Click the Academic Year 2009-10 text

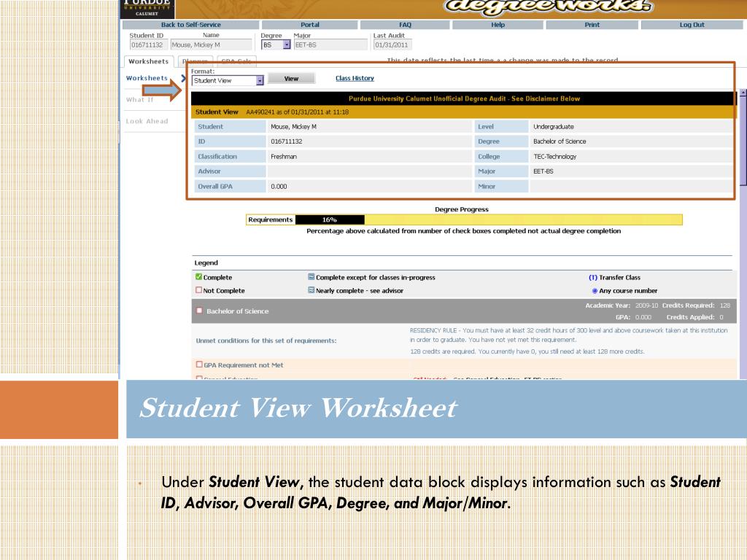coord(622,306)
